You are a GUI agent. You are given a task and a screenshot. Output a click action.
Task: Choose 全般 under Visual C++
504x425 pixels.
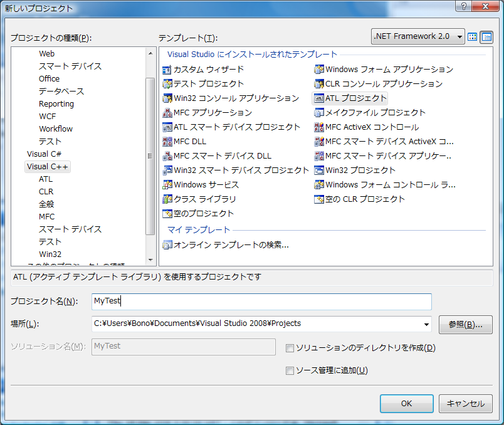(x=46, y=204)
